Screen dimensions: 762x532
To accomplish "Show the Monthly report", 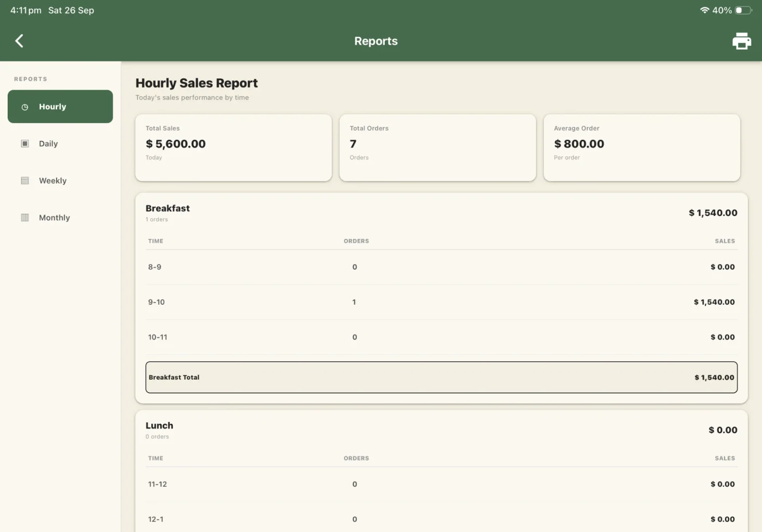I will (x=60, y=218).
